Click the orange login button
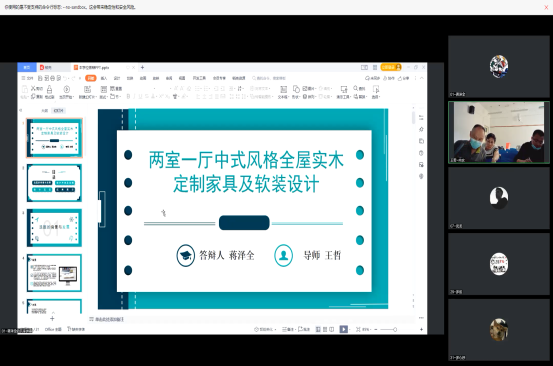 point(391,67)
